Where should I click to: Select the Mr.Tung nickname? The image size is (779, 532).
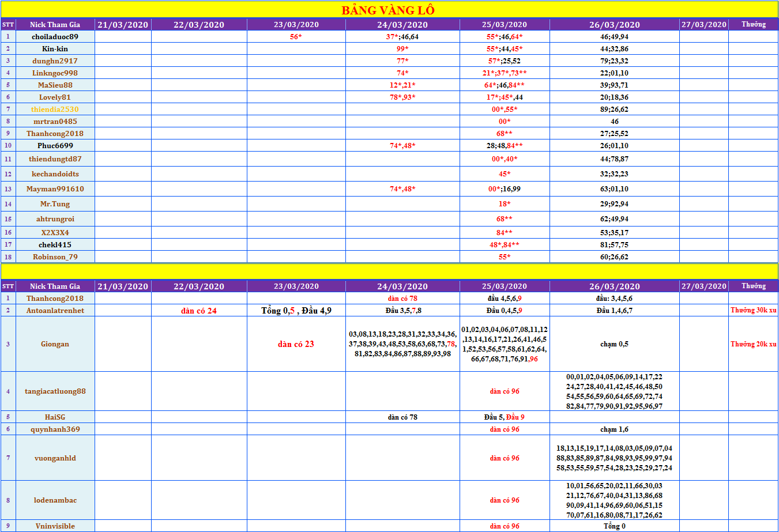click(x=55, y=204)
